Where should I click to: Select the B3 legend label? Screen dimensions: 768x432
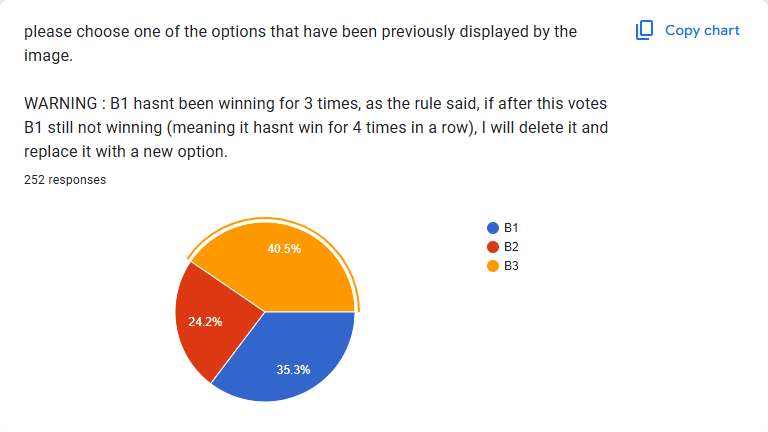tap(511, 266)
